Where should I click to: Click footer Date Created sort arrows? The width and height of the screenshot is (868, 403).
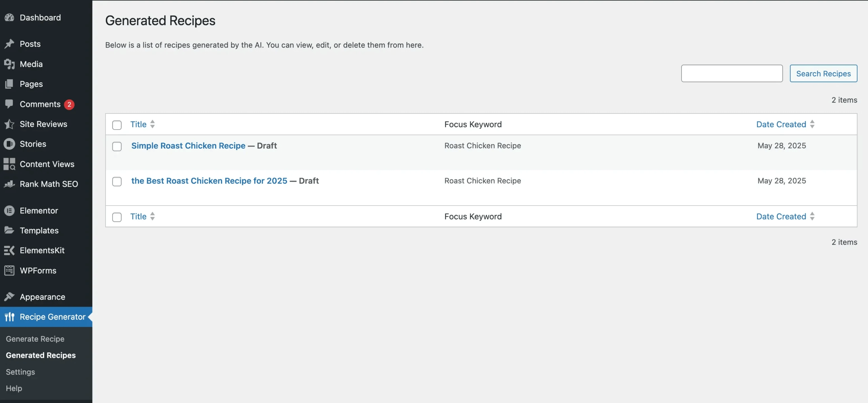coord(812,216)
